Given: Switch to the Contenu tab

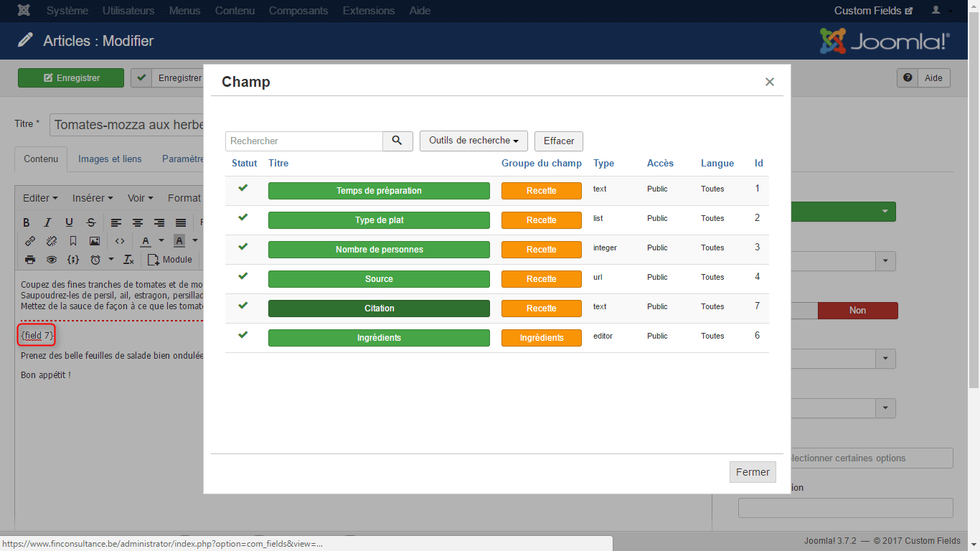Looking at the screenshot, I should pos(41,159).
